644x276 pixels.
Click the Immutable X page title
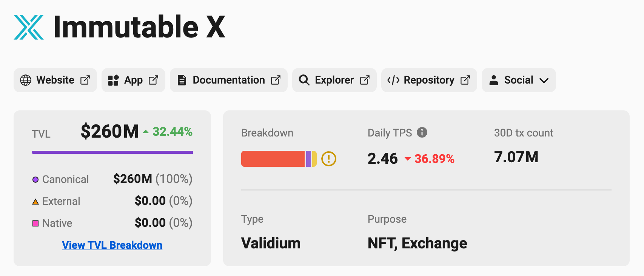point(139,27)
